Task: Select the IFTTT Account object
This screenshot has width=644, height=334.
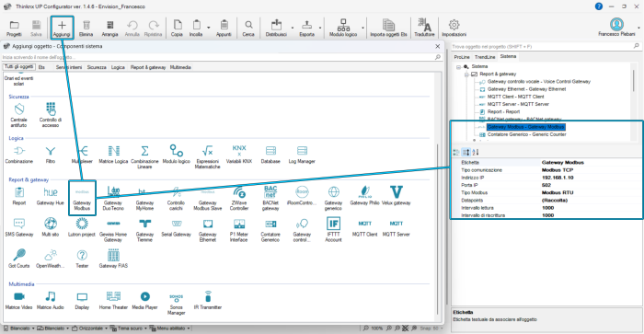Action: coord(333,229)
